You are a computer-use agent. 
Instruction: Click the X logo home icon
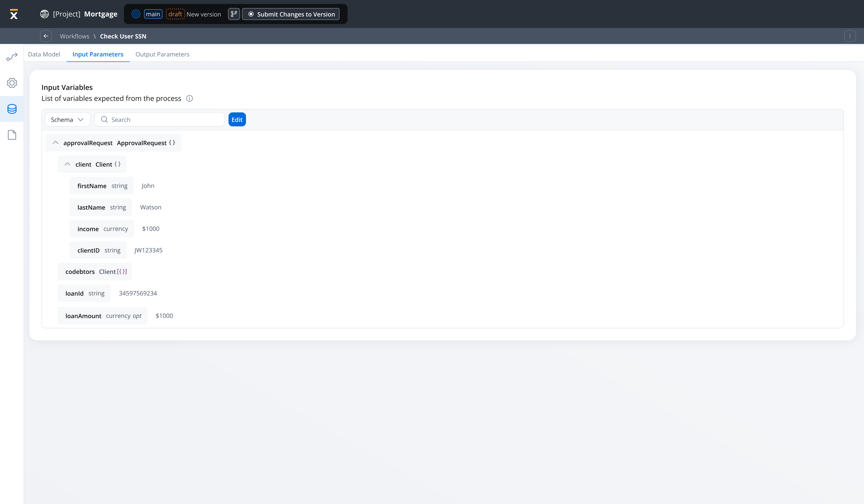pos(14,14)
